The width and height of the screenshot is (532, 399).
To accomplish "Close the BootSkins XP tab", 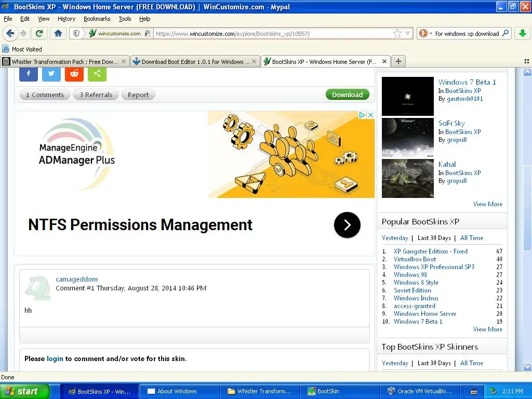I will (x=384, y=61).
